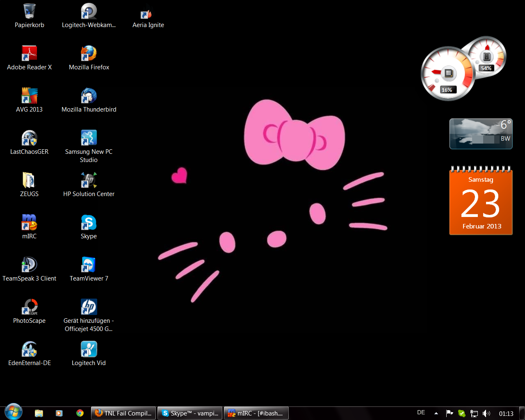Click the CPU meter gadget dial
Image resolution: width=525 pixels, height=420 pixels.
448,74
